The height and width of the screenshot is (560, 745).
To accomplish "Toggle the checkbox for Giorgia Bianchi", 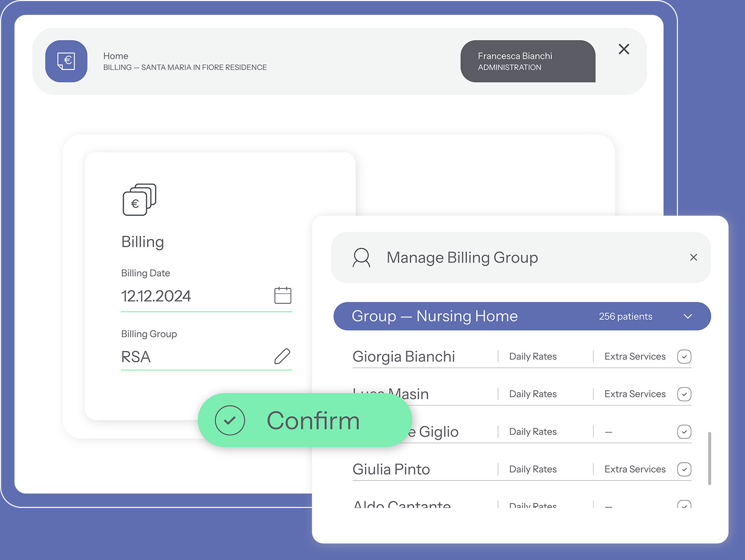I will click(684, 356).
